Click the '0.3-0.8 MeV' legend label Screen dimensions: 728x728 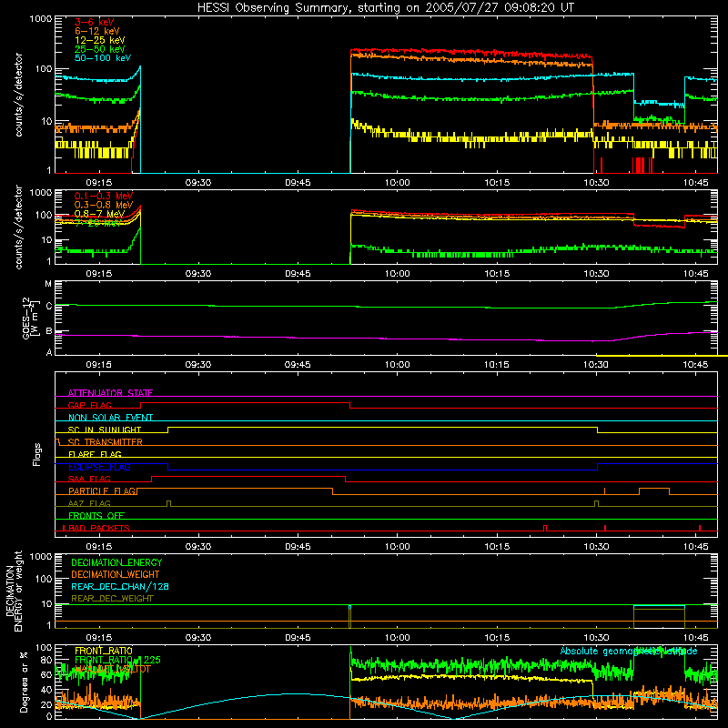point(104,205)
